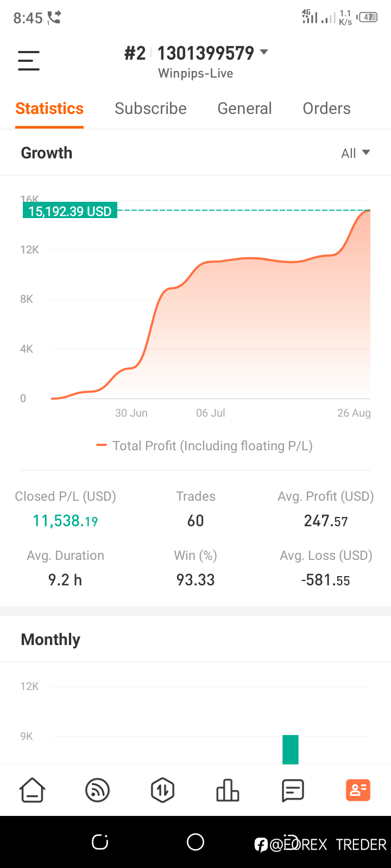
Task: Tap the Closed P/L 11,538.19 value
Action: pyautogui.click(x=65, y=521)
